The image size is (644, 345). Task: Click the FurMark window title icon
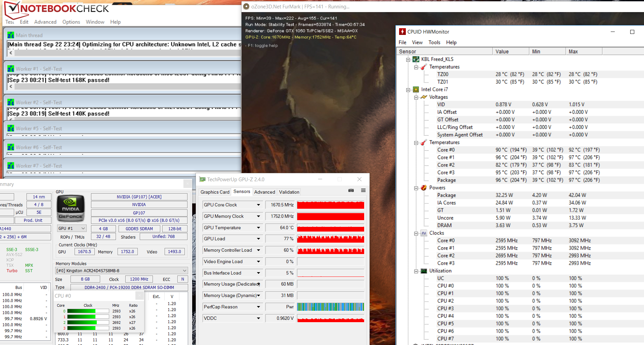pos(246,6)
